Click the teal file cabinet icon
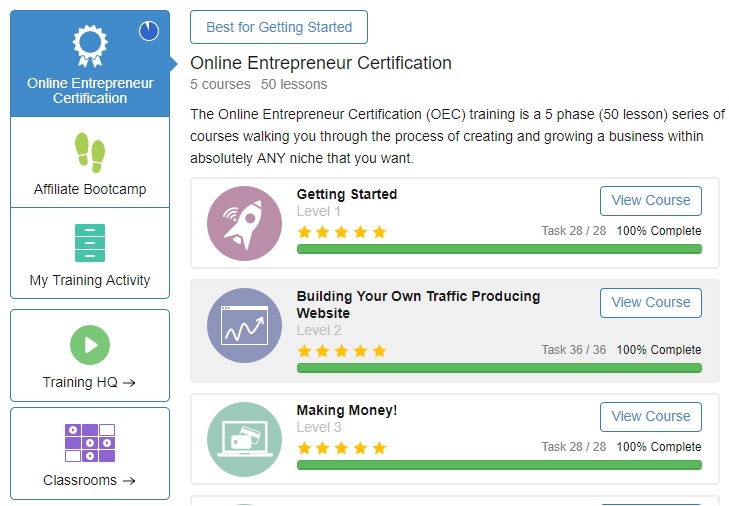Image resolution: width=729 pixels, height=506 pixels. pyautogui.click(x=90, y=243)
